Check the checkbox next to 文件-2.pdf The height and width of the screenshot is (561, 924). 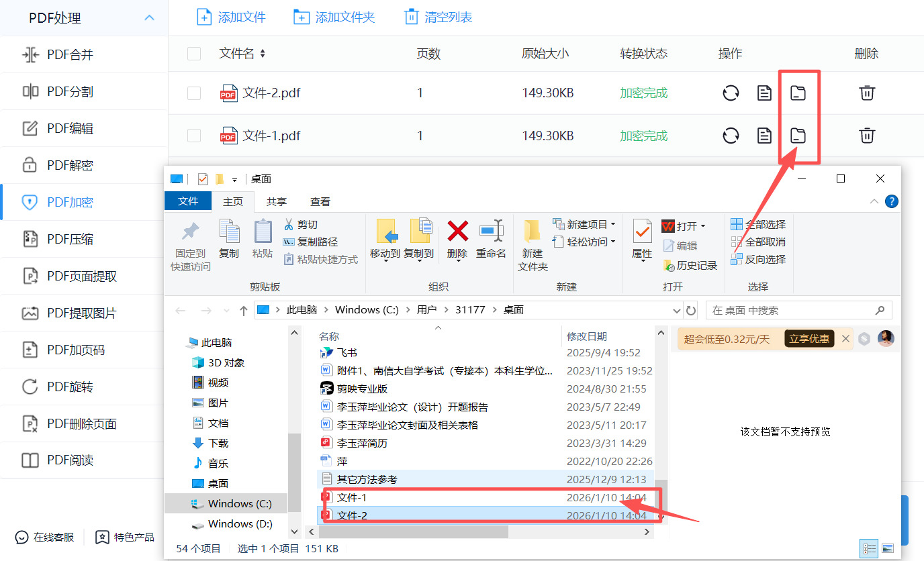click(x=194, y=93)
